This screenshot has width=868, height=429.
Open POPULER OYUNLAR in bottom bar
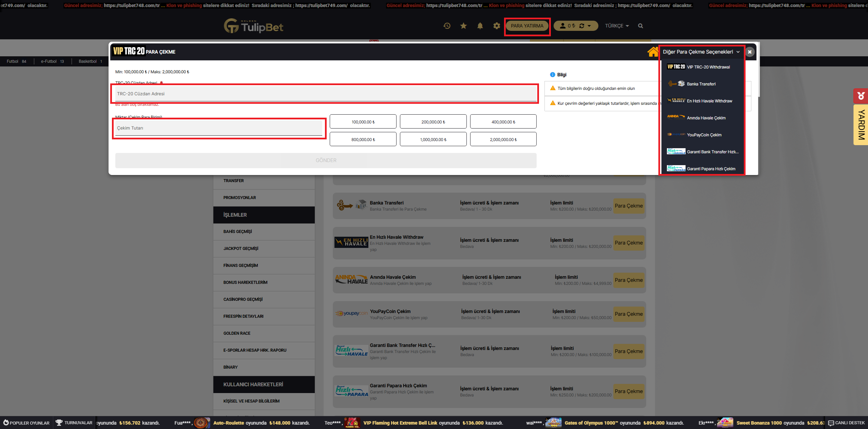[x=26, y=423]
